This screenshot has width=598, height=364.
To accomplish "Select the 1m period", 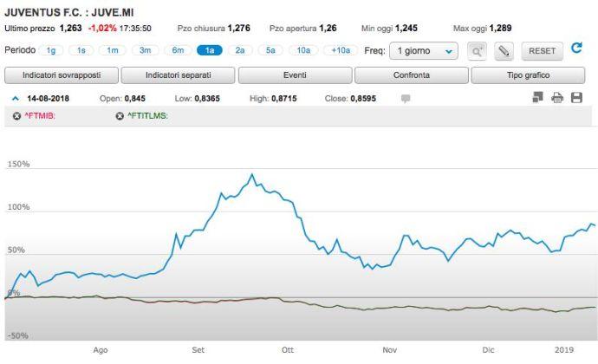I will click(112, 50).
